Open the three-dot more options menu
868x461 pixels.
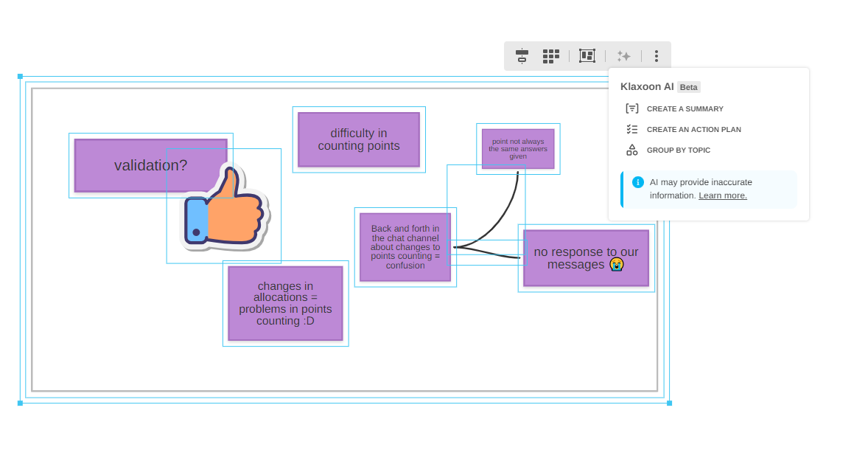click(656, 56)
